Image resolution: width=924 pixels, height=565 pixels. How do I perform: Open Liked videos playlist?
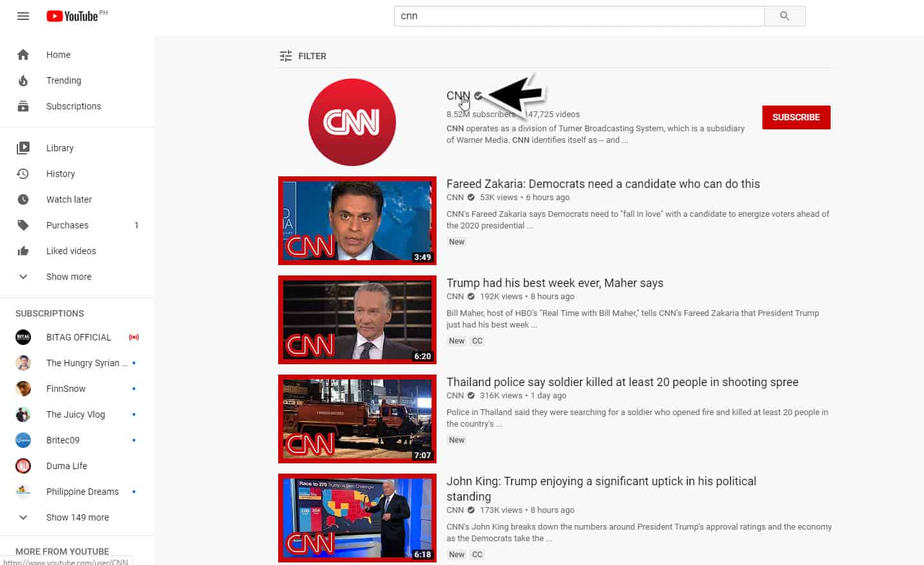(x=77, y=251)
